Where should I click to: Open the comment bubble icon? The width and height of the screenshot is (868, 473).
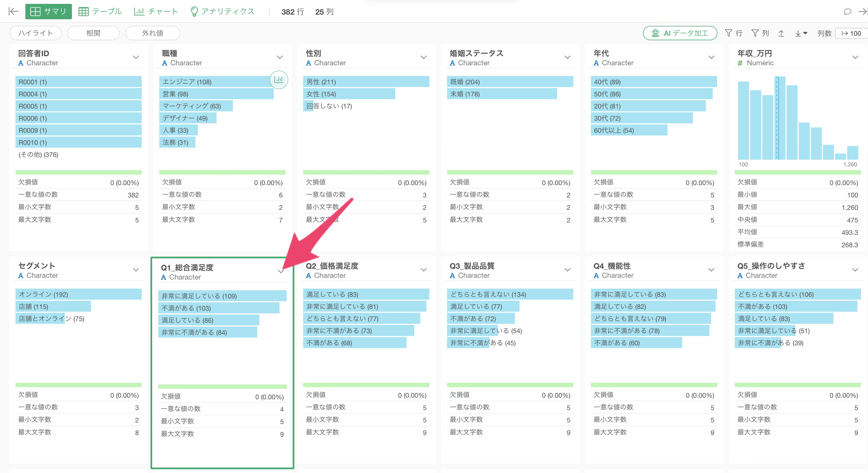pos(848,12)
